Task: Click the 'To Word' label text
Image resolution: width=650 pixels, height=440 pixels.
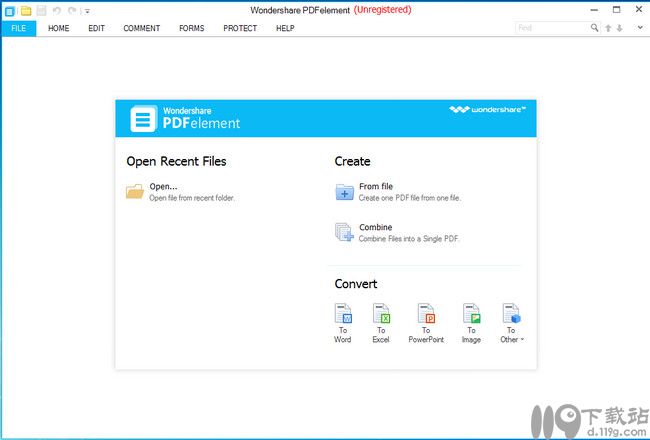Action: (x=343, y=335)
